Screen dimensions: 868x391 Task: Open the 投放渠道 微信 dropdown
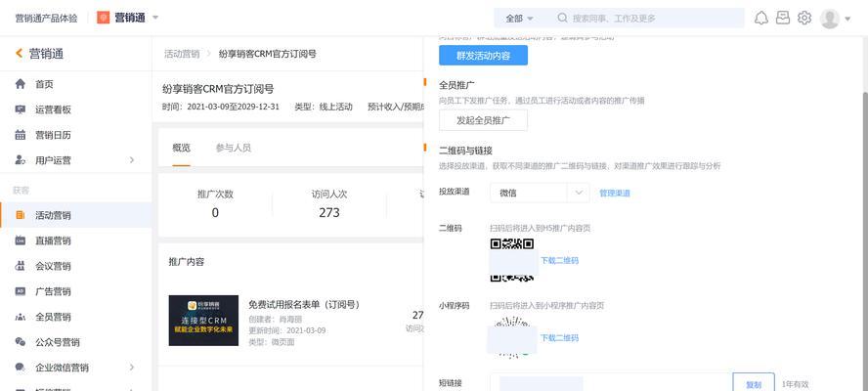[540, 193]
